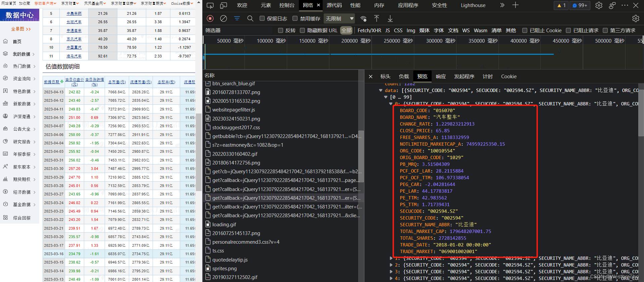Click the import HAR upload arrow
644x282 pixels.
point(377,18)
